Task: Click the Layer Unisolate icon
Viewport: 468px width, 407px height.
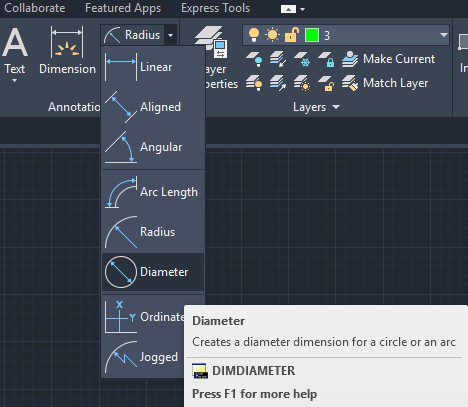Action: (278, 83)
